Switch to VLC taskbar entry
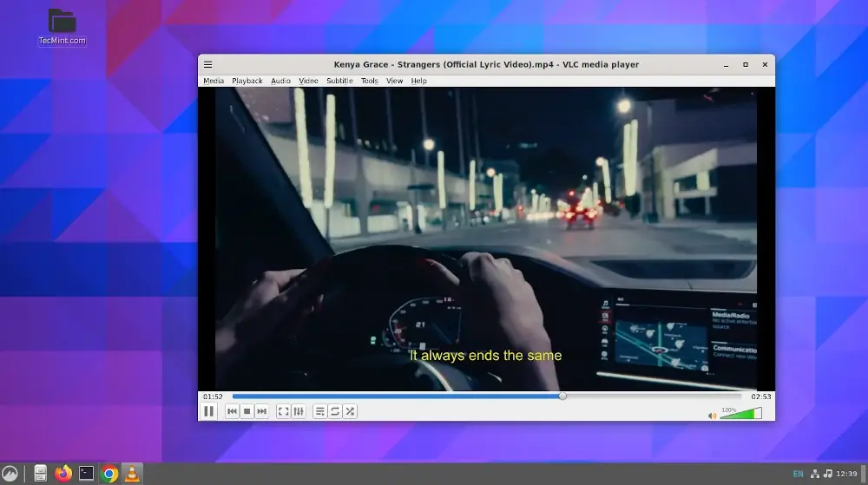The width and height of the screenshot is (868, 485). point(132,474)
